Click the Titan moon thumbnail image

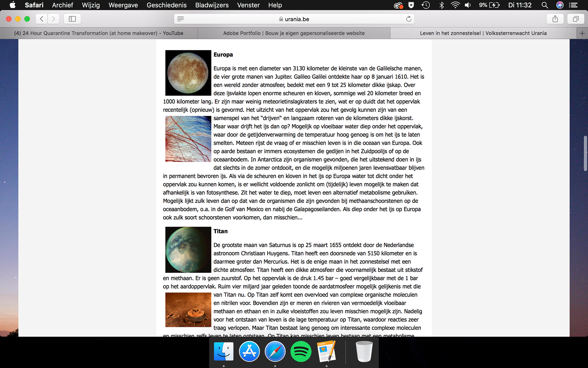point(188,250)
